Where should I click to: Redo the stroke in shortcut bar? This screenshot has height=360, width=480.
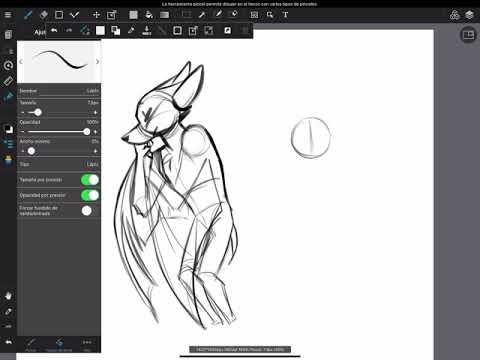click(69, 31)
